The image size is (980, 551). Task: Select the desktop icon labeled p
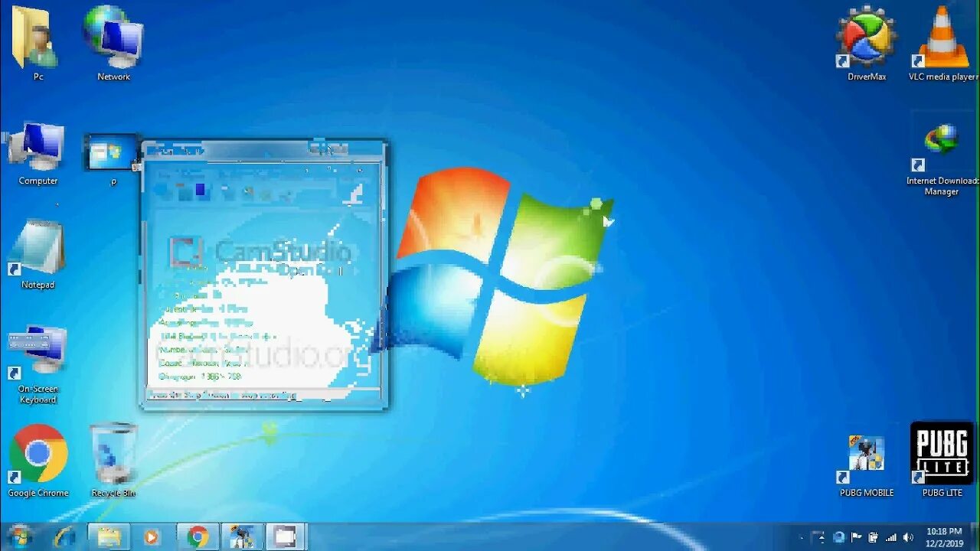pyautogui.click(x=112, y=159)
